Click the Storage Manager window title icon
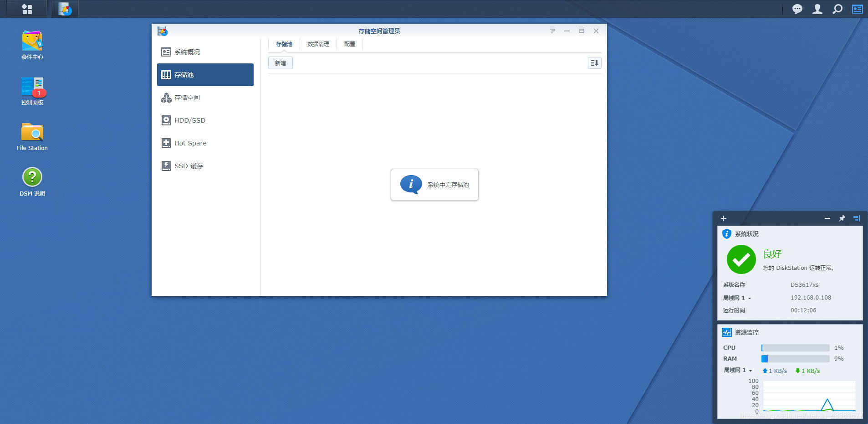The height and width of the screenshot is (424, 868). point(163,31)
